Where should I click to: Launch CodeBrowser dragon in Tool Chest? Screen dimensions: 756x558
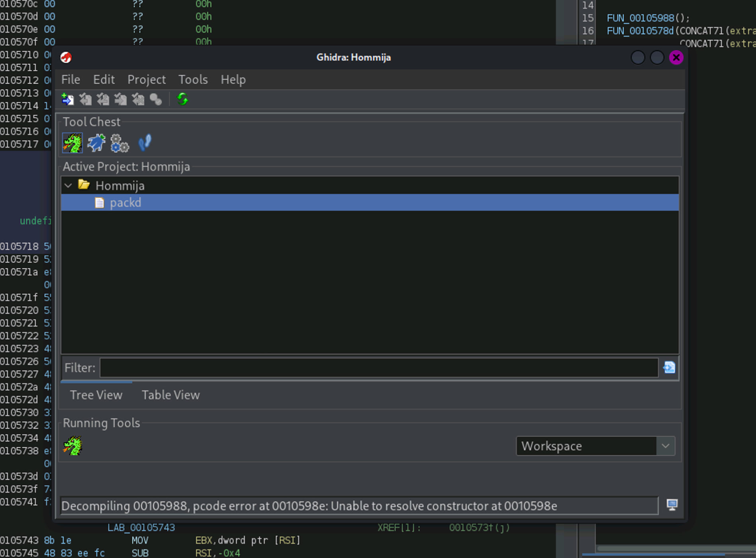pos(72,143)
